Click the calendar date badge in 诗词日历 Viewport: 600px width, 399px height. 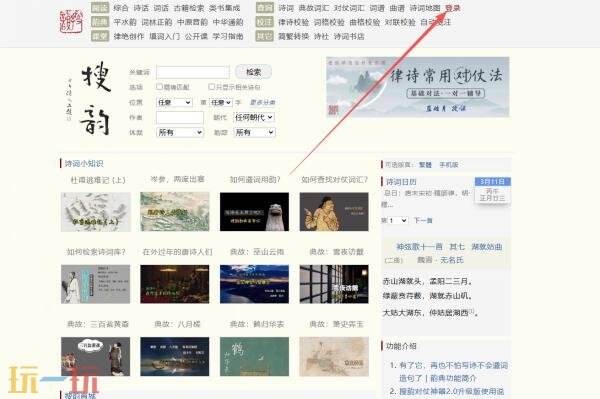click(x=492, y=190)
